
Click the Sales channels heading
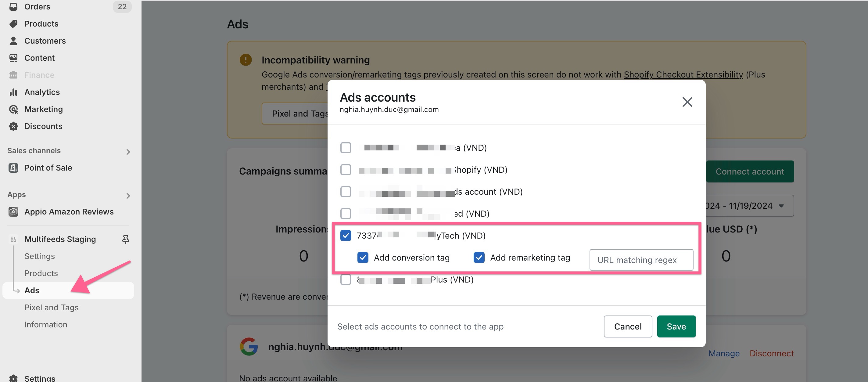coord(34,150)
